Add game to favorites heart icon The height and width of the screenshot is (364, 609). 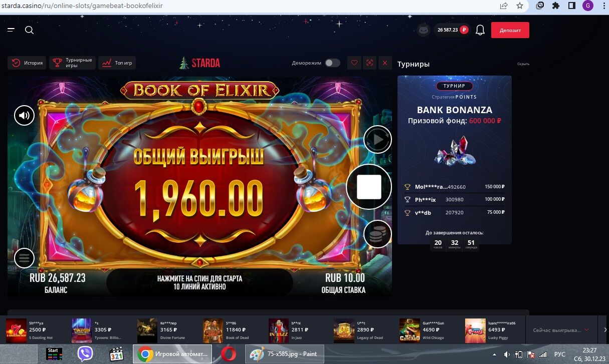click(354, 63)
